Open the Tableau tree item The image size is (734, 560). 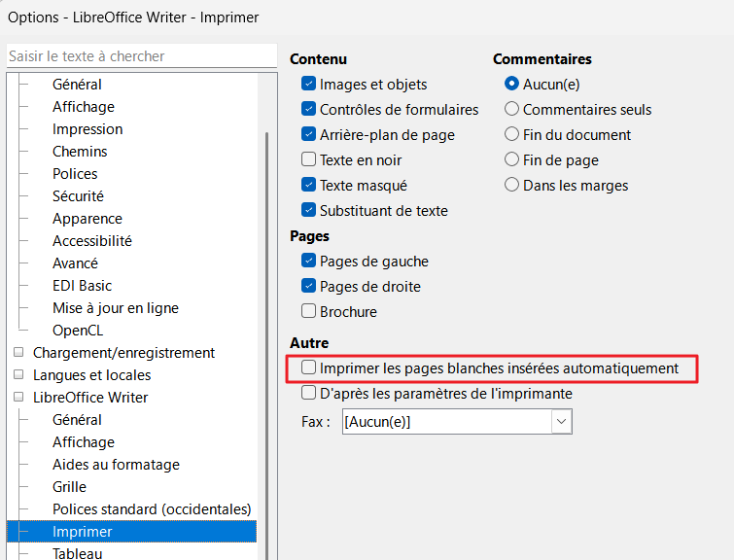[77, 553]
